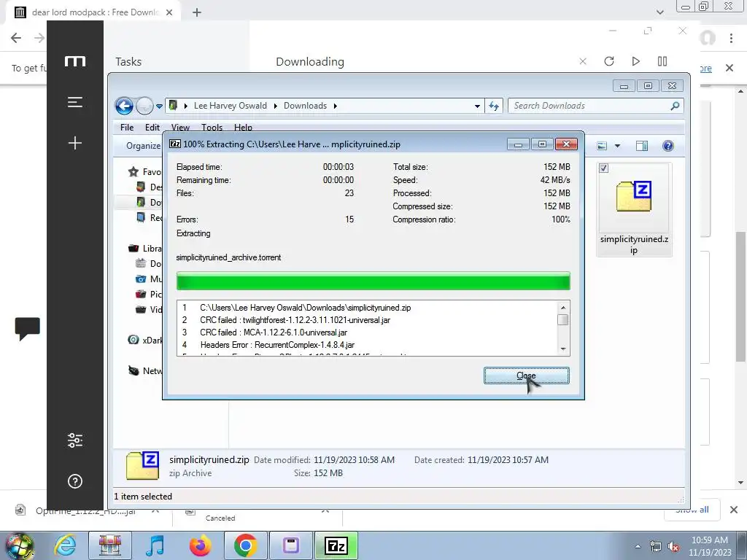Image resolution: width=747 pixels, height=560 pixels.
Task: Click the play icon in Downloading bar
Action: tap(635, 61)
